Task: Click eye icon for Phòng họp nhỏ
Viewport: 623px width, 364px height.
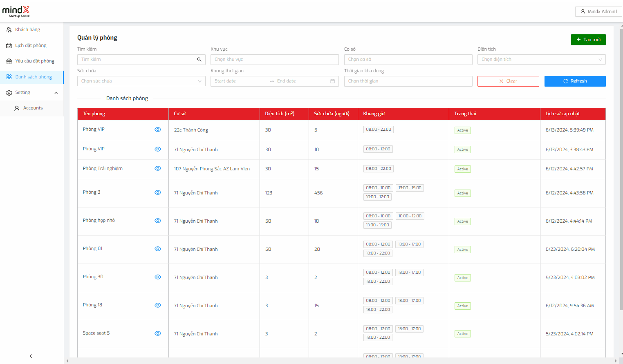Action: pyautogui.click(x=158, y=221)
